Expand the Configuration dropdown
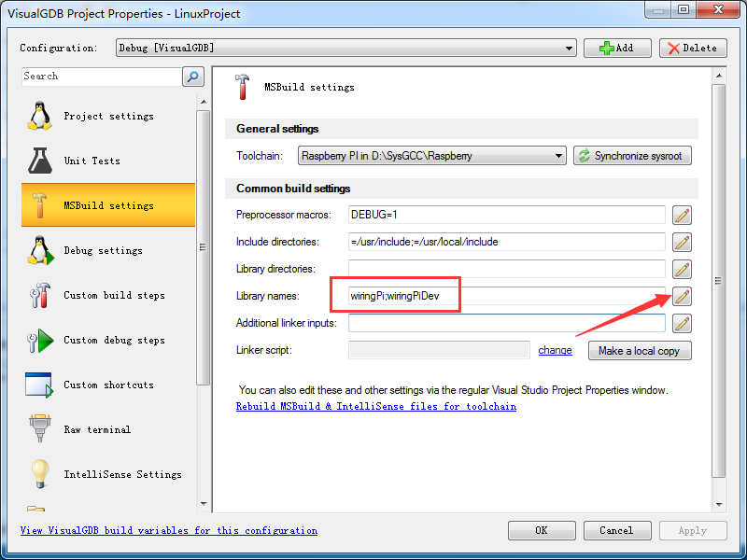 [570, 49]
